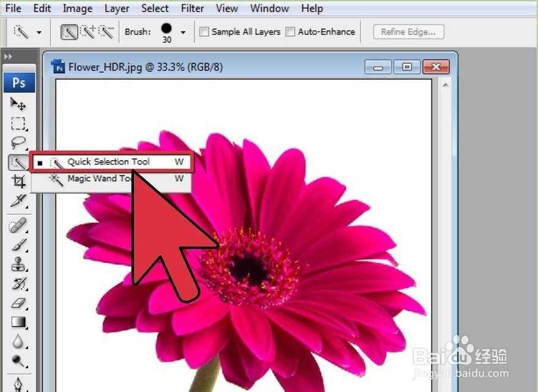Screen dimensions: 538x392
Task: Open the Brush picker dropdown arrow
Action: [183, 32]
